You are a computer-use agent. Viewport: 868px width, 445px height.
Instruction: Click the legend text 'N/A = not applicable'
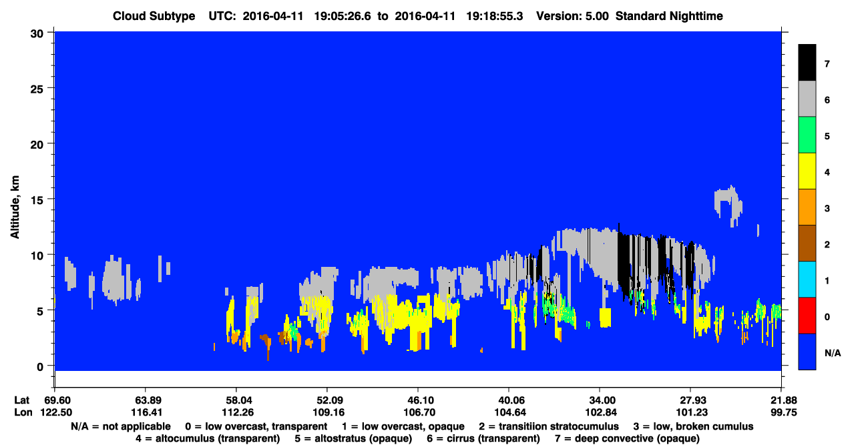click(120, 426)
